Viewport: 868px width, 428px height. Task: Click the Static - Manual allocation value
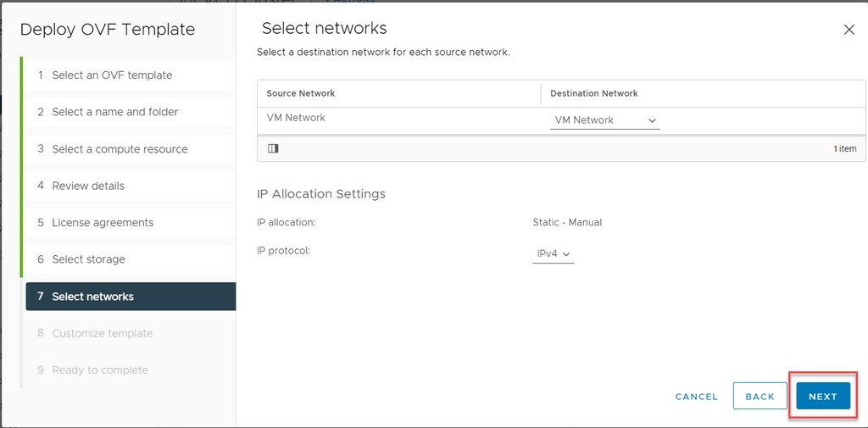(567, 222)
